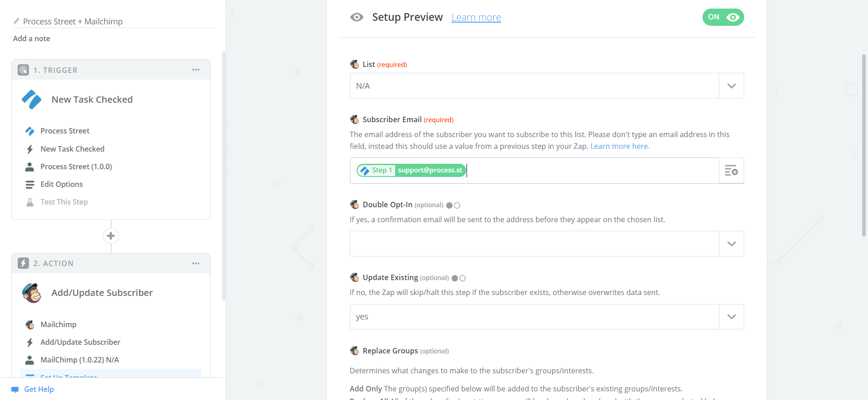868x400 pixels.
Task: Click the lines icon beside Edit Options
Action: point(30,184)
